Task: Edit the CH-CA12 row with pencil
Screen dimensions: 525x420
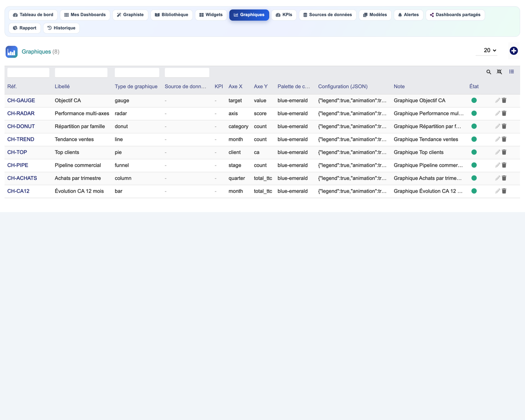Action: click(497, 191)
